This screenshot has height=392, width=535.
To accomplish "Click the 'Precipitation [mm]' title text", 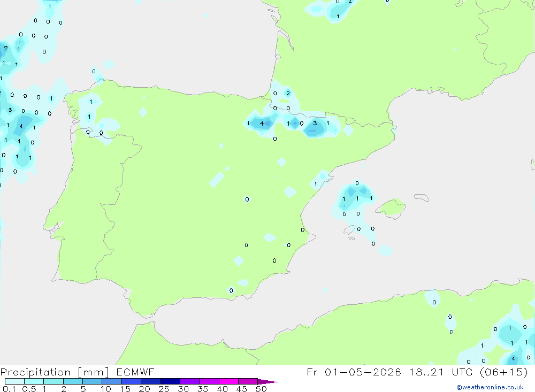I will pyautogui.click(x=55, y=372).
